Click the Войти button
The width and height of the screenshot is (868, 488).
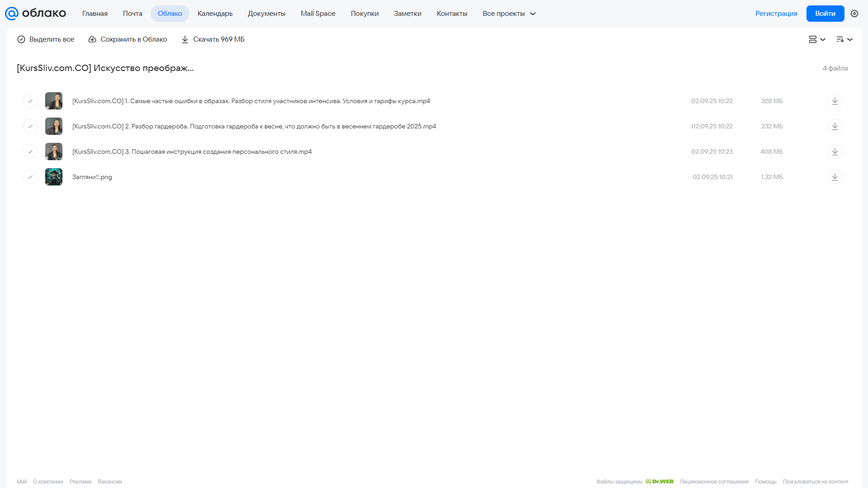click(825, 14)
